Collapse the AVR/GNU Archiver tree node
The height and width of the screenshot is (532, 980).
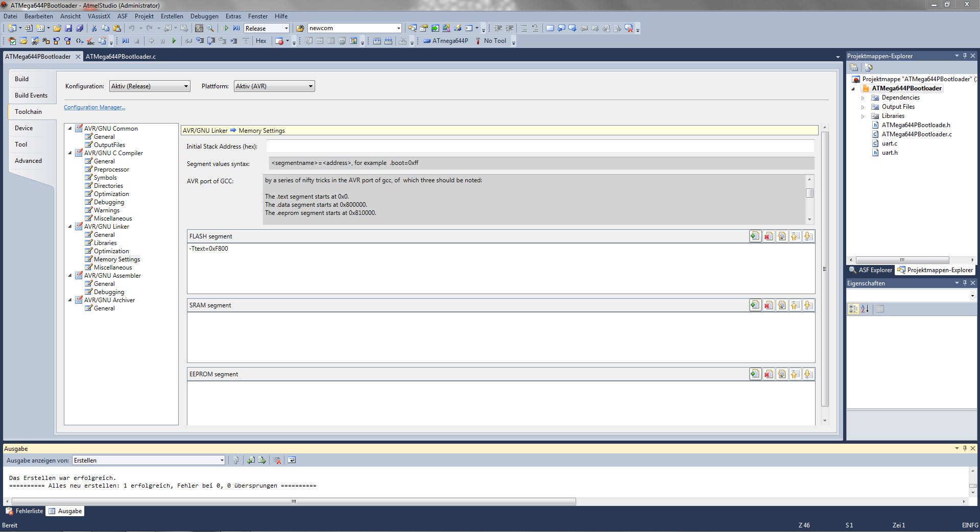point(70,300)
